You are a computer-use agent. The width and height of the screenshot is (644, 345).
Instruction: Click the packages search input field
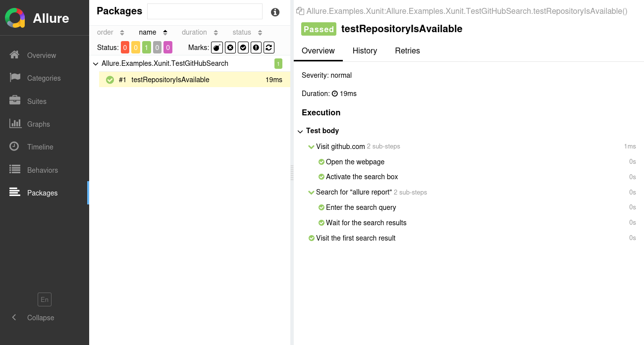pyautogui.click(x=205, y=11)
